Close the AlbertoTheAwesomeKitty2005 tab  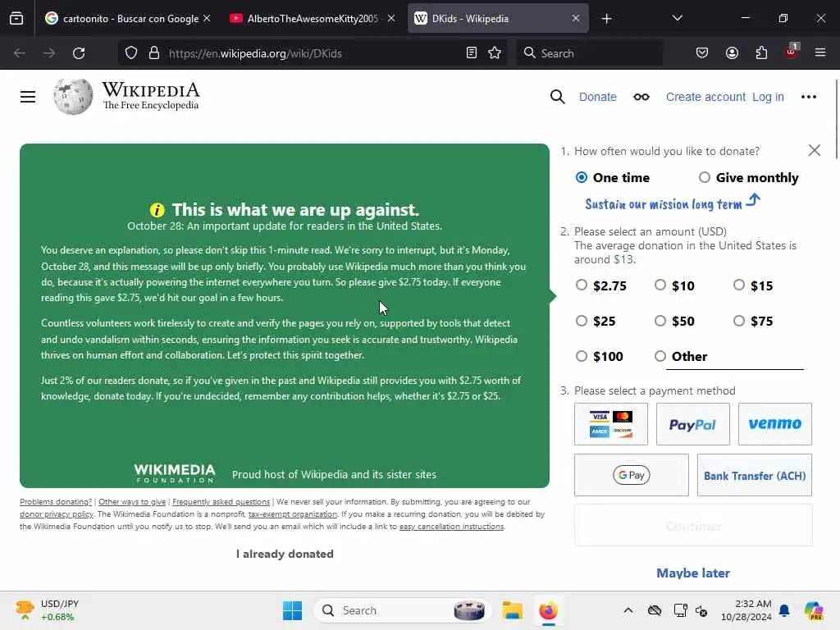click(x=391, y=19)
